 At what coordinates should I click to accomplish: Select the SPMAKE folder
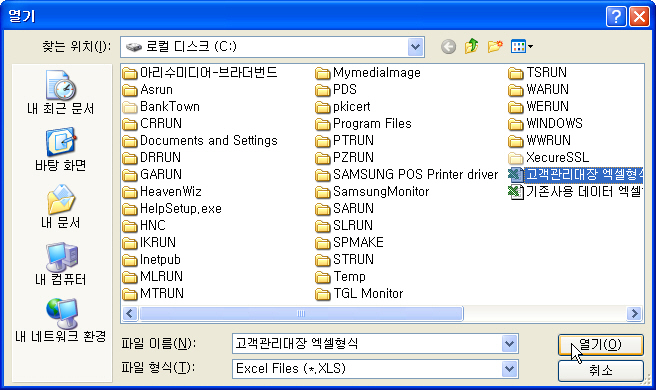coord(350,242)
